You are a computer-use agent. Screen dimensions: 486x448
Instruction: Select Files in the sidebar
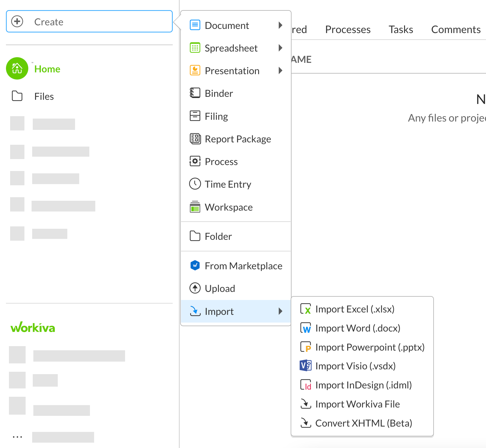click(x=43, y=96)
